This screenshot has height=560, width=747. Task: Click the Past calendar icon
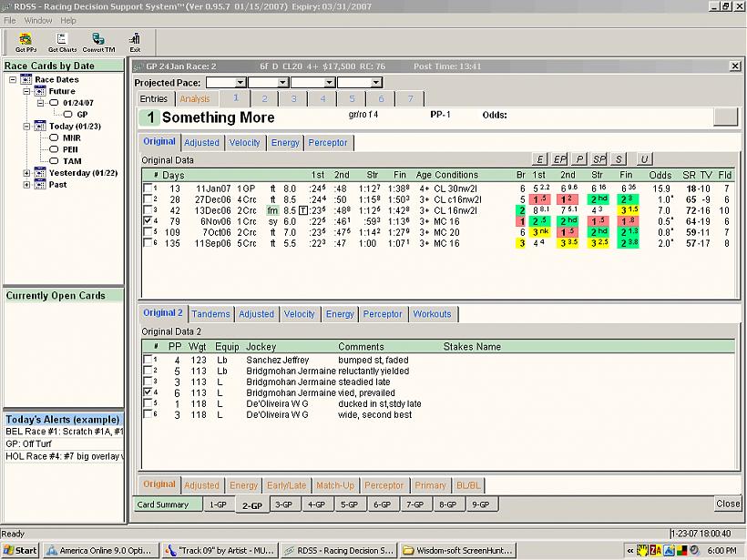[x=40, y=184]
